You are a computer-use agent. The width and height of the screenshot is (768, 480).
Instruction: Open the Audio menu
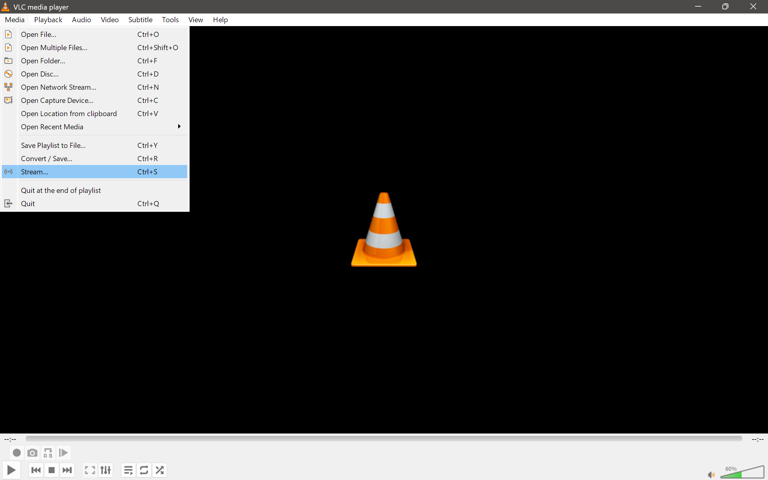click(81, 20)
